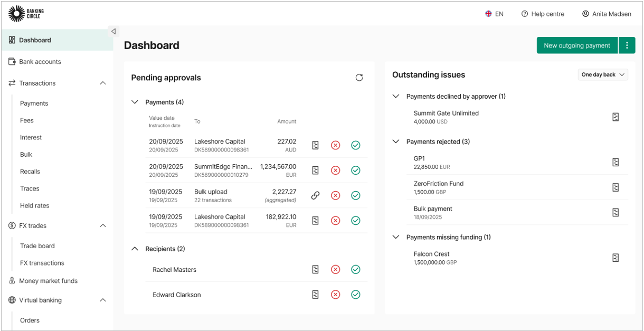Screen dimensions: 644x331
Task: View details of Lakeshore Capital 182,922.10 EUR
Action: coord(315,221)
